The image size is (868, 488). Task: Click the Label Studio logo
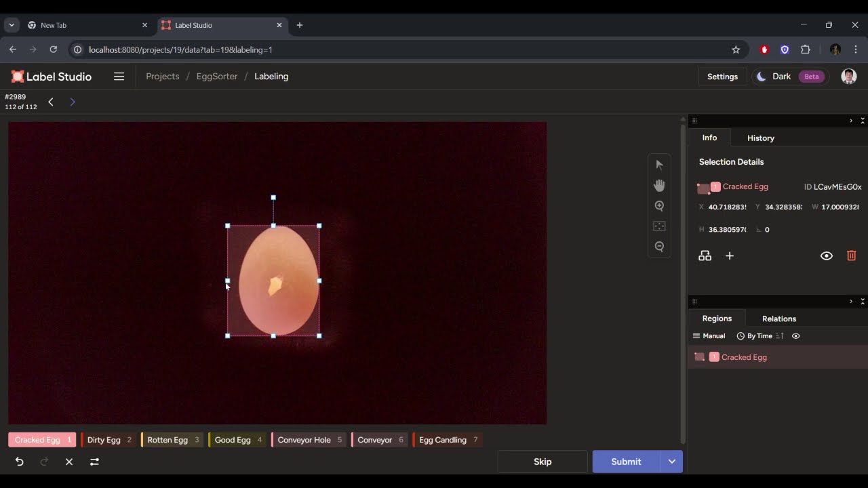click(x=52, y=77)
